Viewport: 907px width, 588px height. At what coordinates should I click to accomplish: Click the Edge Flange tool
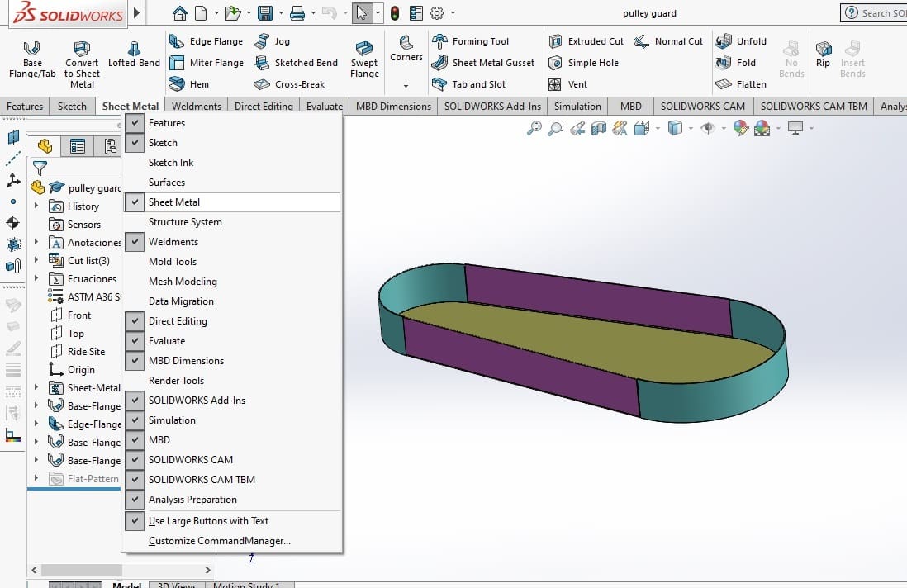click(x=206, y=41)
